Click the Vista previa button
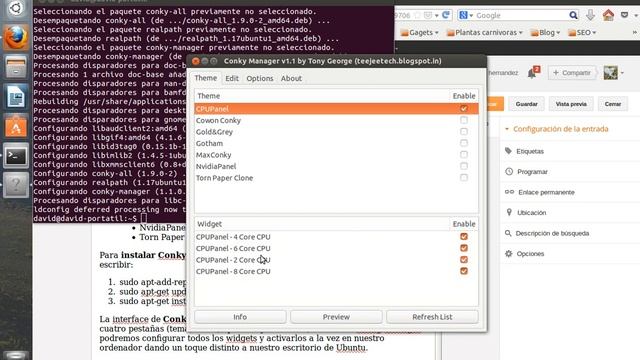Image resolution: width=640 pixels, height=360 pixels. 571,104
